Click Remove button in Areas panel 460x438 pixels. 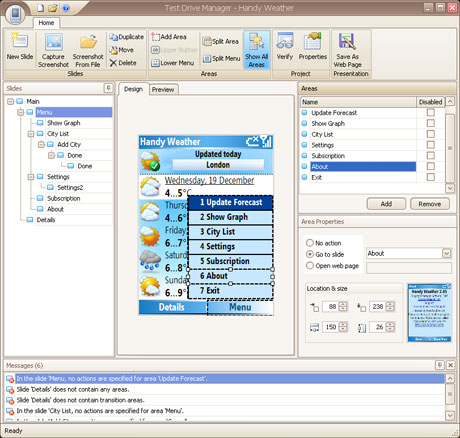coord(430,204)
